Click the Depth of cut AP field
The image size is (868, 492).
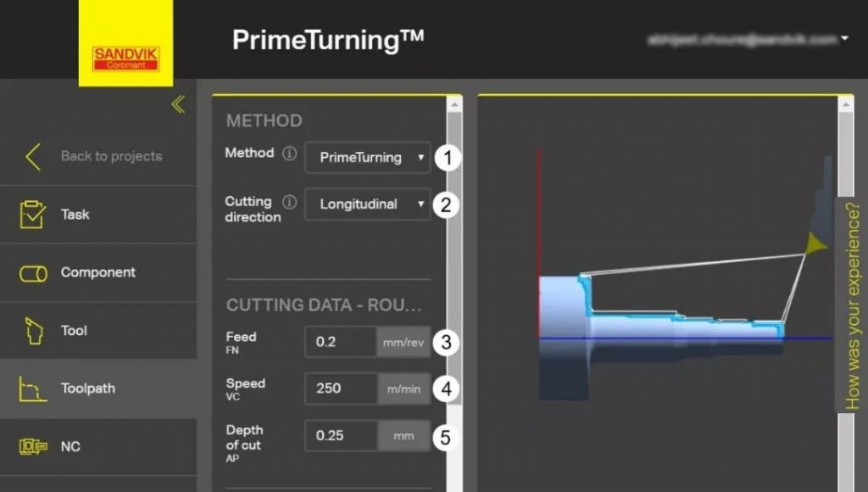[341, 435]
